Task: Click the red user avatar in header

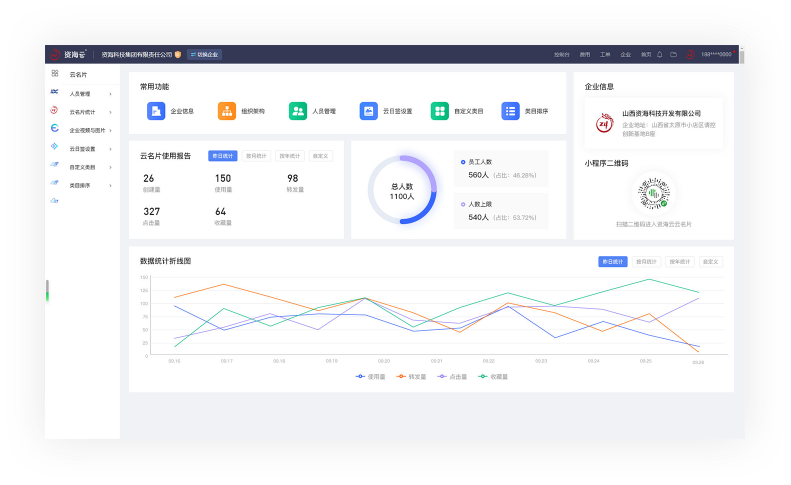Action: 690,55
